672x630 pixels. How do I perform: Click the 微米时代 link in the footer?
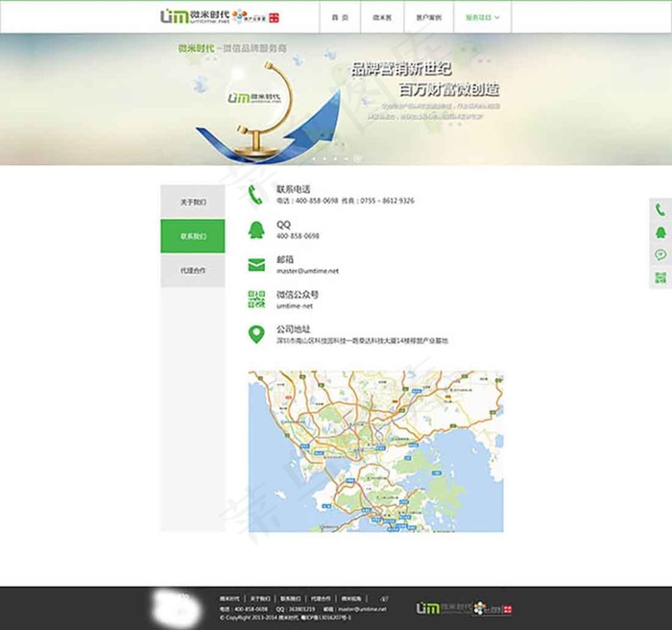click(229, 598)
